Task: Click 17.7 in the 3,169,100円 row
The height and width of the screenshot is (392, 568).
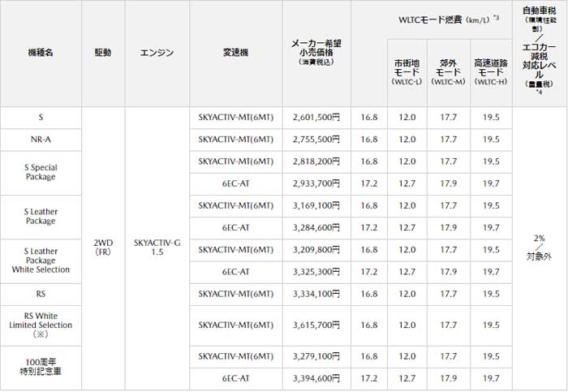Action: pos(448,206)
